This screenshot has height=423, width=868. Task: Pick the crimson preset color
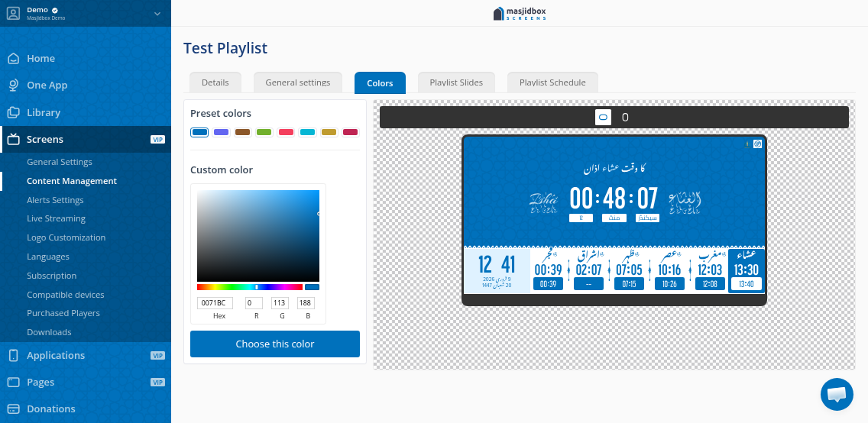point(351,132)
